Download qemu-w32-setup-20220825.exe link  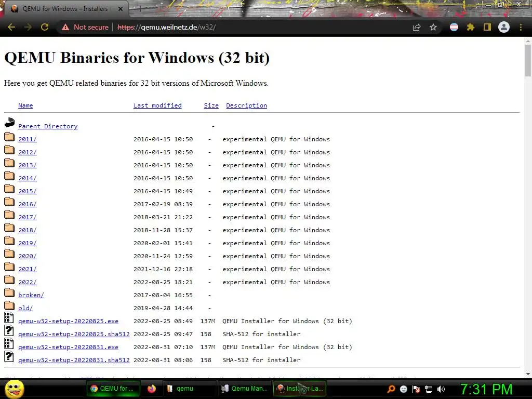pos(68,321)
